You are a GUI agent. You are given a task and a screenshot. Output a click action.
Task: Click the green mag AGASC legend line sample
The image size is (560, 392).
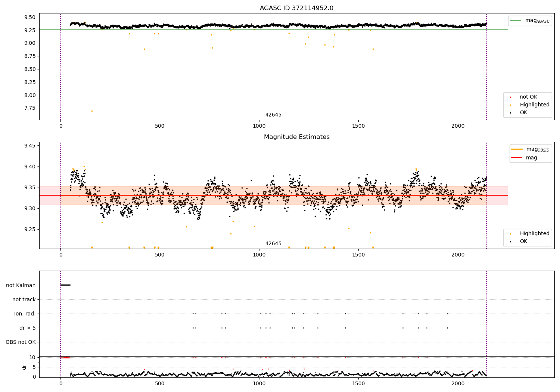coord(516,20)
